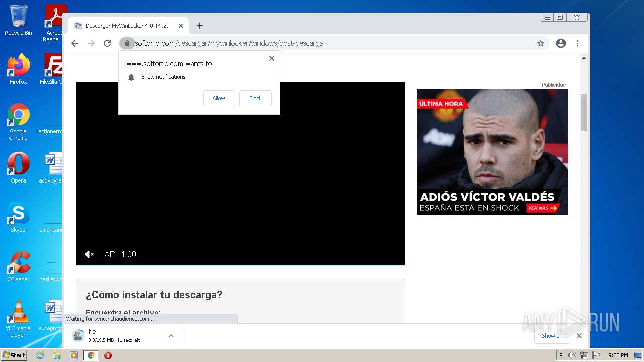Click the network tray icon
Viewport: 644px width, 362px height.
[584, 355]
